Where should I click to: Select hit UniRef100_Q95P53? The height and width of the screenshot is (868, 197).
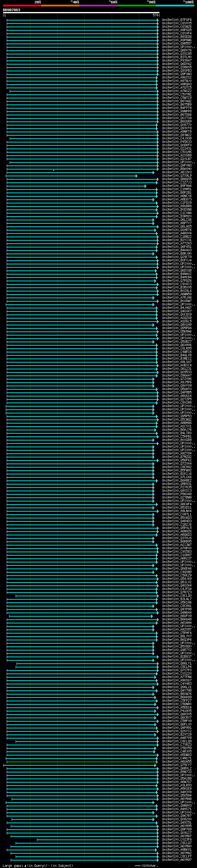click(177, 416)
